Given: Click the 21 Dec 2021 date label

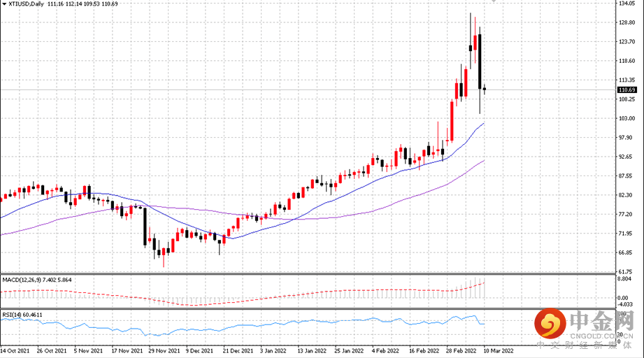Looking at the screenshot, I should pyautogui.click(x=238, y=351).
